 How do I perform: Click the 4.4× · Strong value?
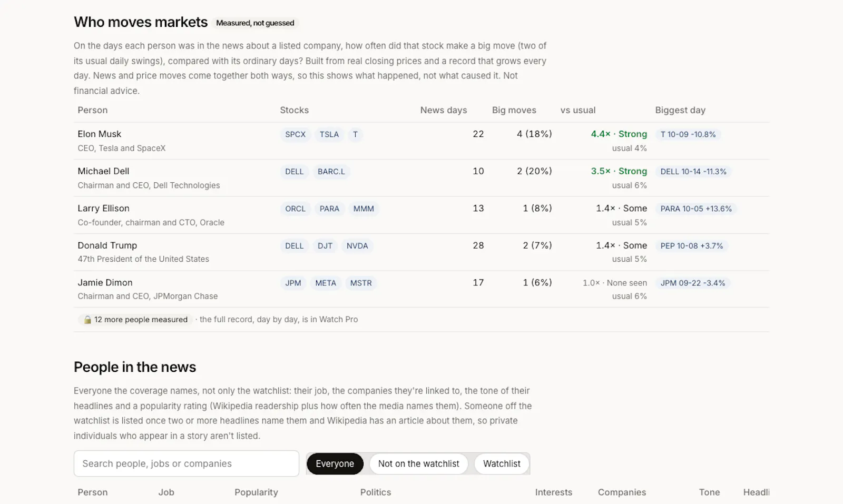(619, 134)
